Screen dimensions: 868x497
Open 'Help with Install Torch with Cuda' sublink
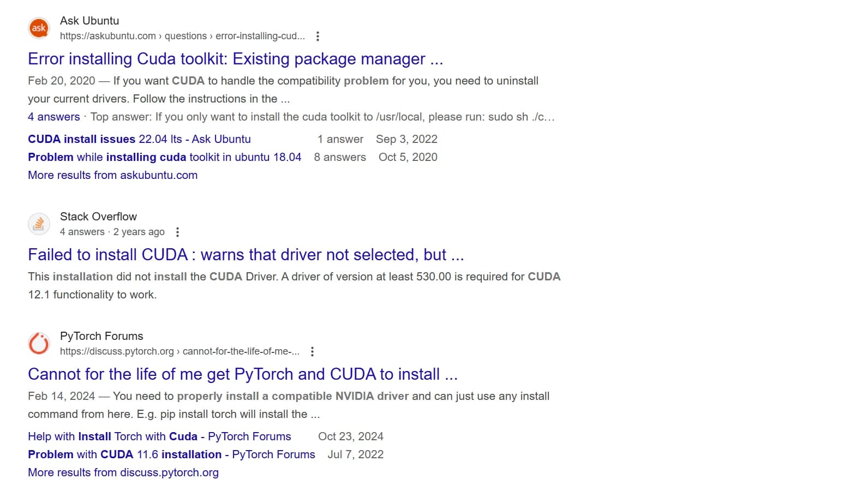coord(159,436)
